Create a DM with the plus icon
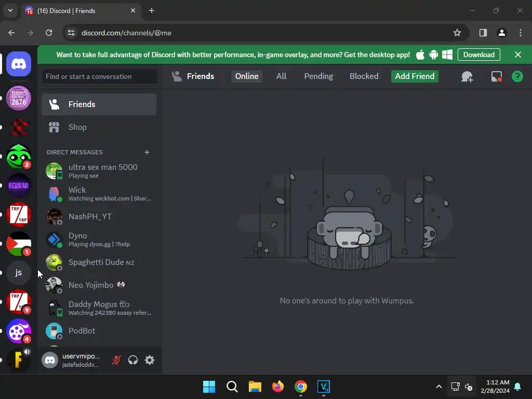 (147, 152)
